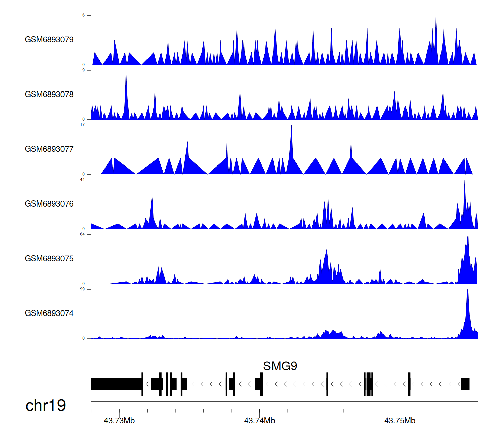Select the 43.74Mb axis tick label
The height and width of the screenshot is (444, 504).
pyautogui.click(x=259, y=421)
